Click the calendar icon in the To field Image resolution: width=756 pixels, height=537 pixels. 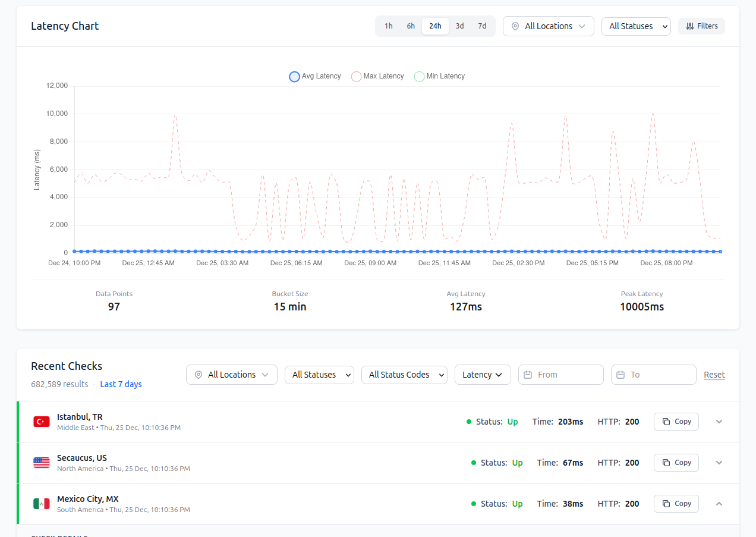620,374
